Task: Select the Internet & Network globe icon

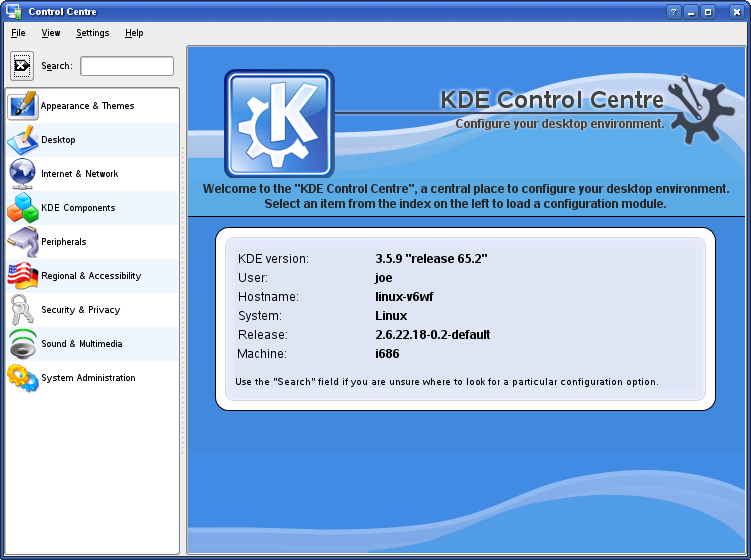Action: point(23,174)
